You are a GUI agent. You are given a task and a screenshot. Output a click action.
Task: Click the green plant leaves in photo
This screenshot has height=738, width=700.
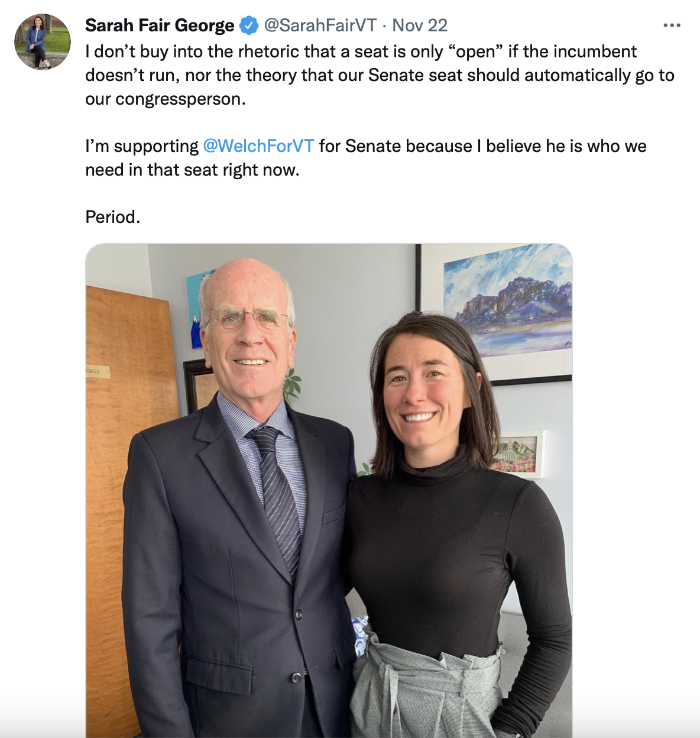click(x=292, y=383)
